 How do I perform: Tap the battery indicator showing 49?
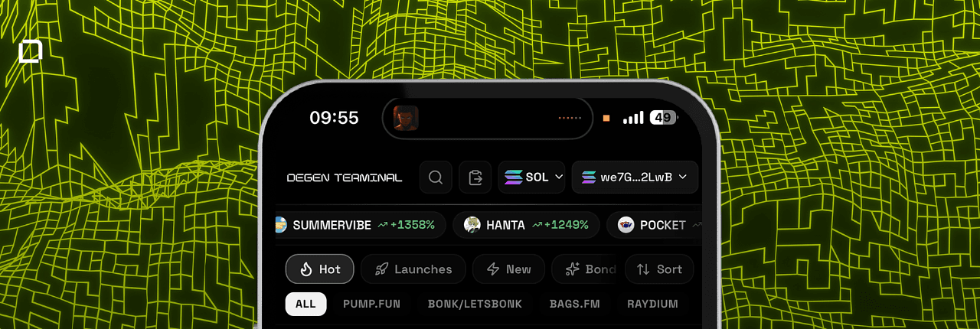pos(663,118)
